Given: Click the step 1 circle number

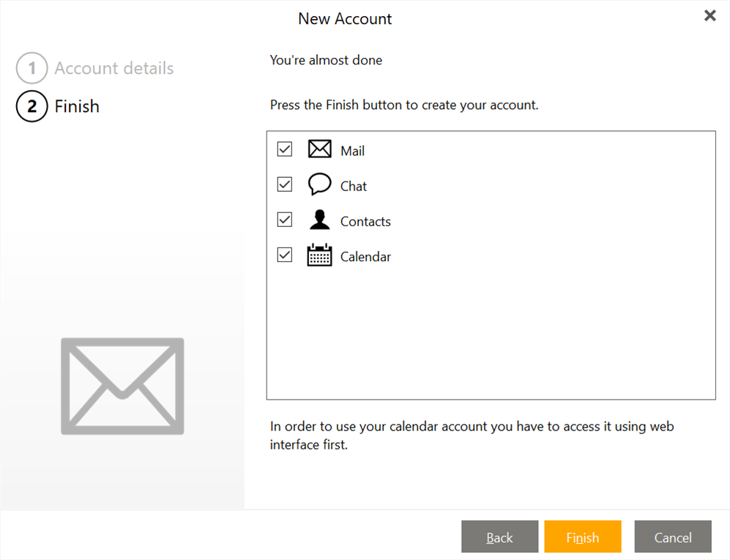Looking at the screenshot, I should tap(31, 68).
